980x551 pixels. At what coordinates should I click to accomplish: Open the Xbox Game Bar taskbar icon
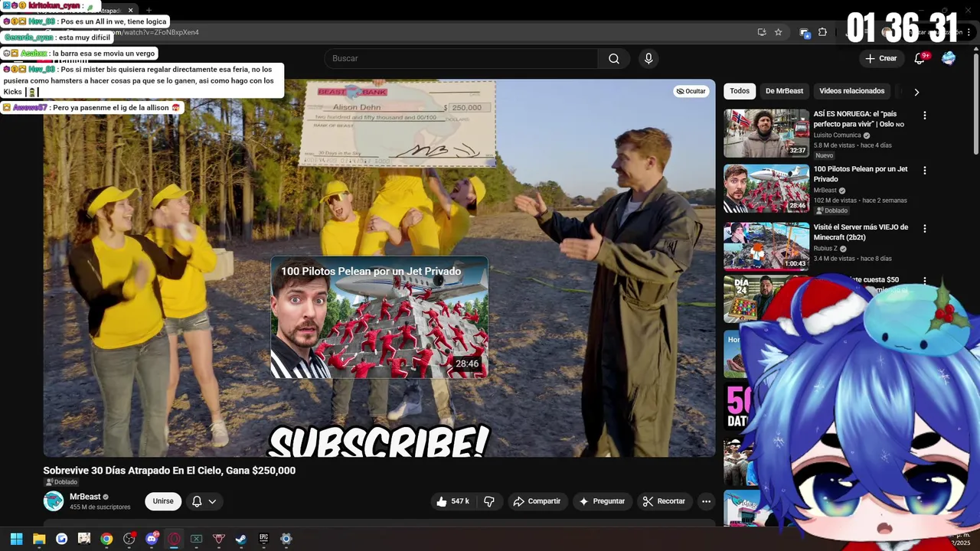tap(196, 539)
